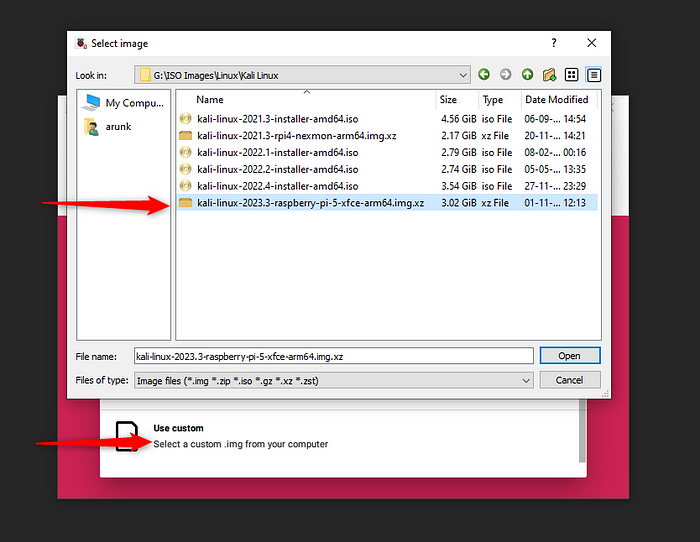
Task: Open the Files of type dropdown
Action: (526, 380)
